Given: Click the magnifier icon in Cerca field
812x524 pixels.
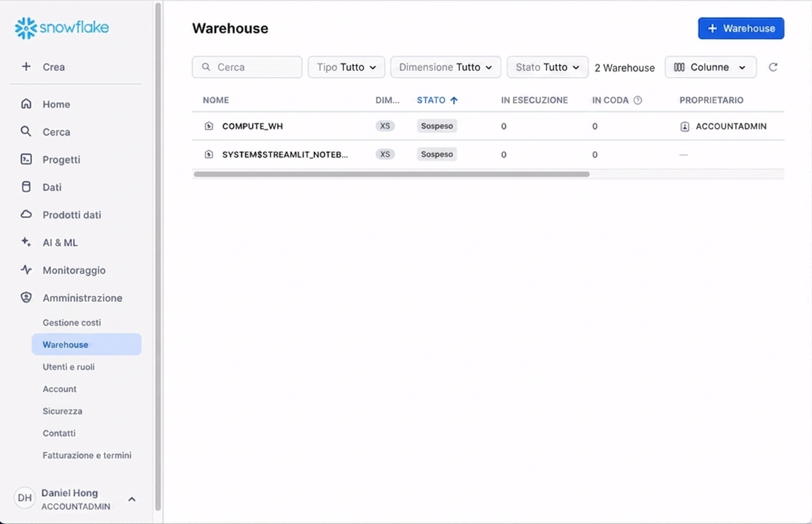Looking at the screenshot, I should [206, 67].
